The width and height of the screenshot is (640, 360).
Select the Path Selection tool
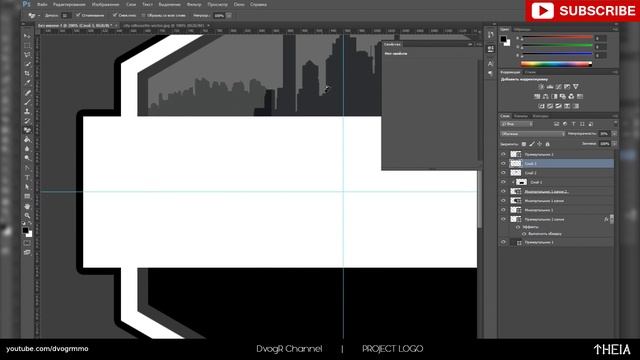point(27,187)
